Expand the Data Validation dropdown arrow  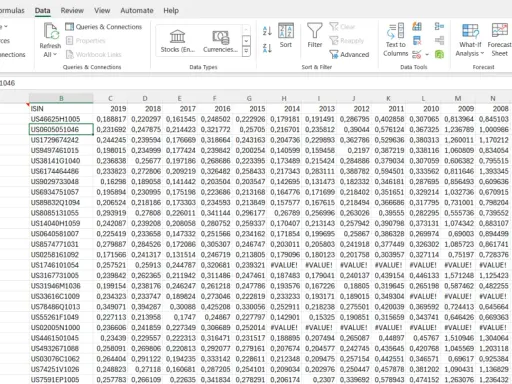(x=427, y=54)
